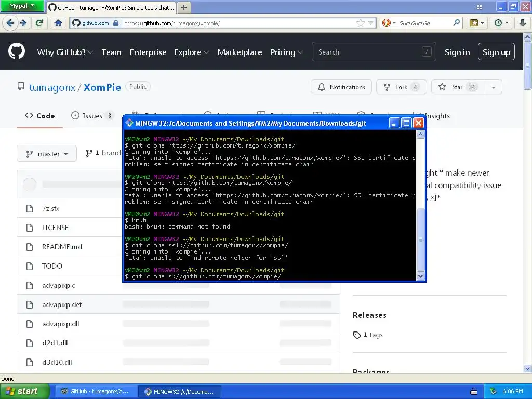Open the TODO file link

(52, 266)
